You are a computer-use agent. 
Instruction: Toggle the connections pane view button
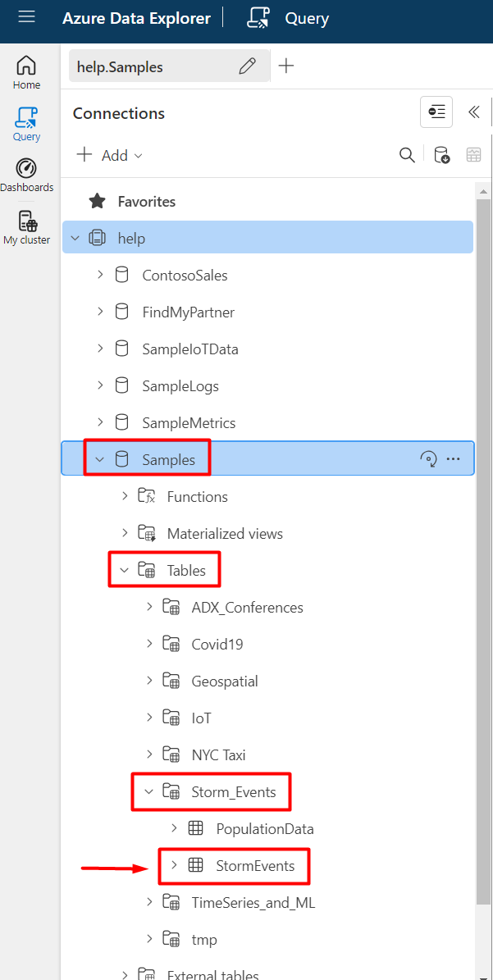[x=436, y=112]
